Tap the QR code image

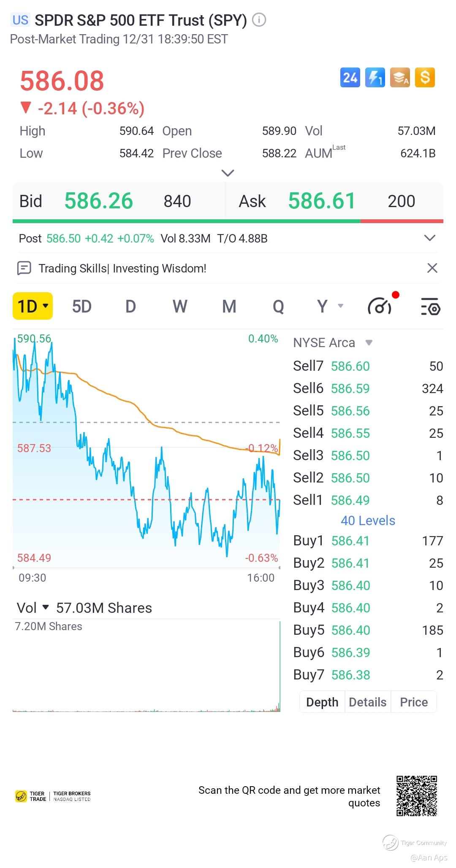pos(416,795)
